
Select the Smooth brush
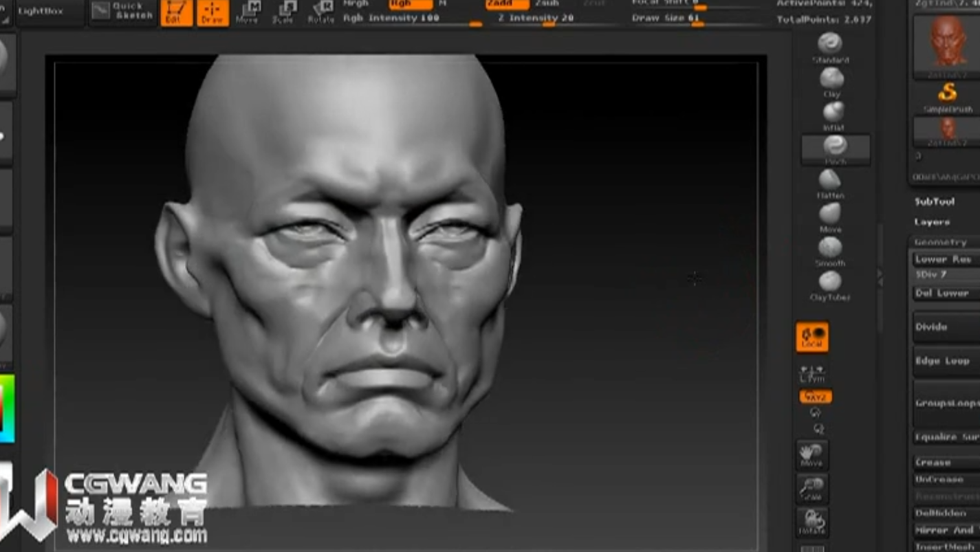click(830, 252)
